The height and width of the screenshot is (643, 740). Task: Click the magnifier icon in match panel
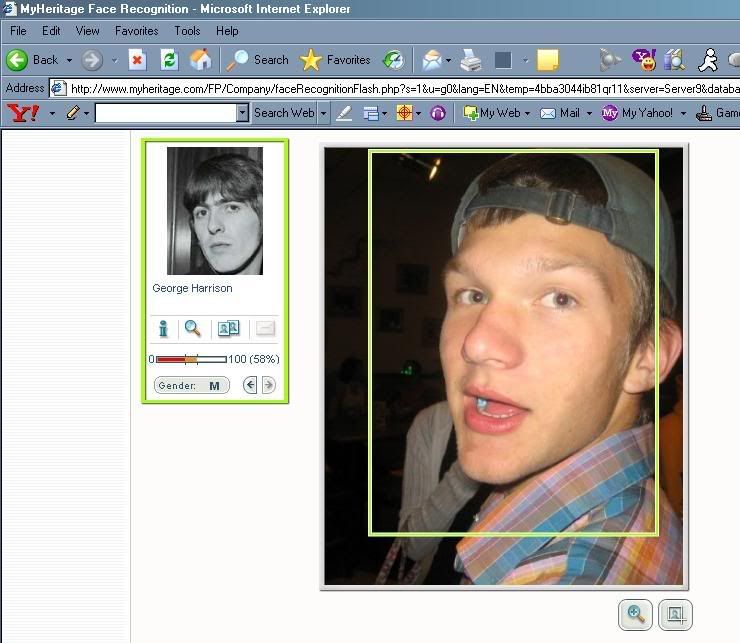click(x=193, y=329)
